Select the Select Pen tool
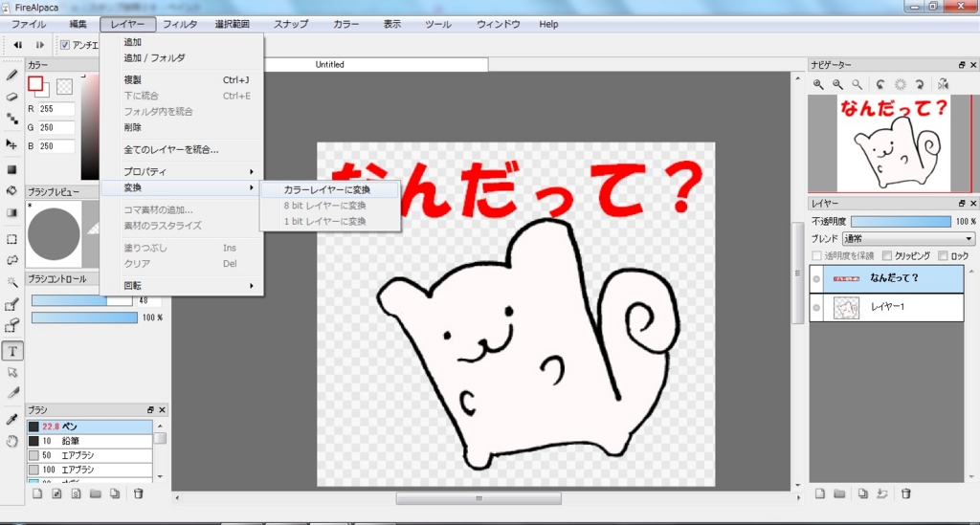Image resolution: width=980 pixels, height=525 pixels. click(x=11, y=305)
